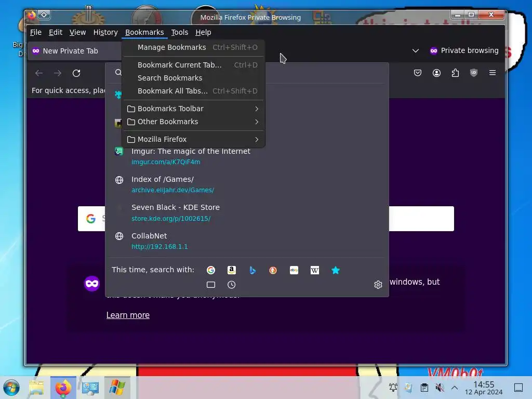This screenshot has width=532, height=399.
Task: Choose Bookmark Current Tab entry
Action: pyautogui.click(x=193, y=65)
